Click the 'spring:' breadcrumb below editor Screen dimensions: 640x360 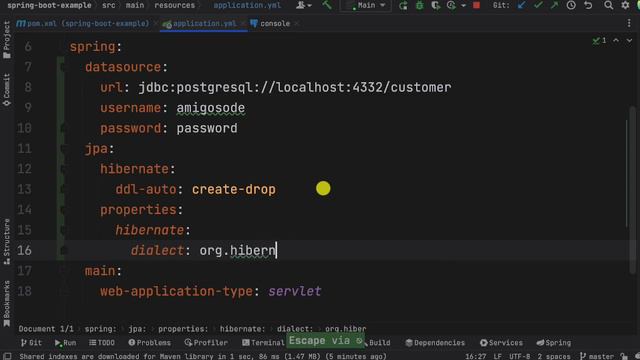pyautogui.click(x=100, y=329)
